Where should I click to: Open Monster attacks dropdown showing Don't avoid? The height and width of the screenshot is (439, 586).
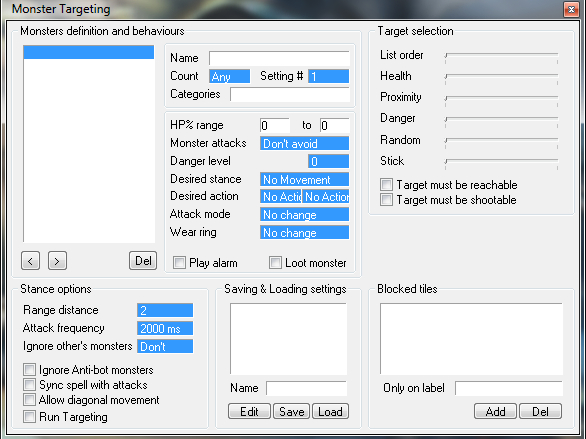[305, 143]
